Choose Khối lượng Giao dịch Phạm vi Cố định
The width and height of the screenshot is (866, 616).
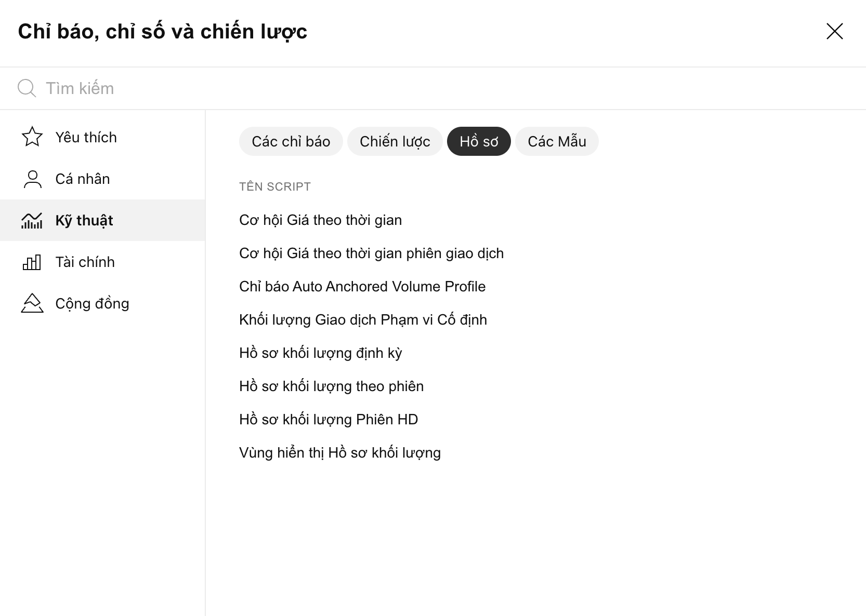(x=363, y=320)
